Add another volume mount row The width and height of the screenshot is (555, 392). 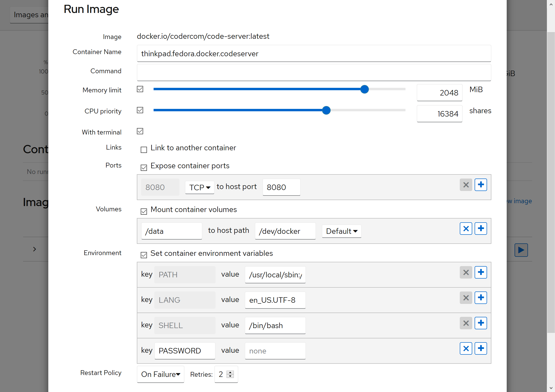click(481, 228)
